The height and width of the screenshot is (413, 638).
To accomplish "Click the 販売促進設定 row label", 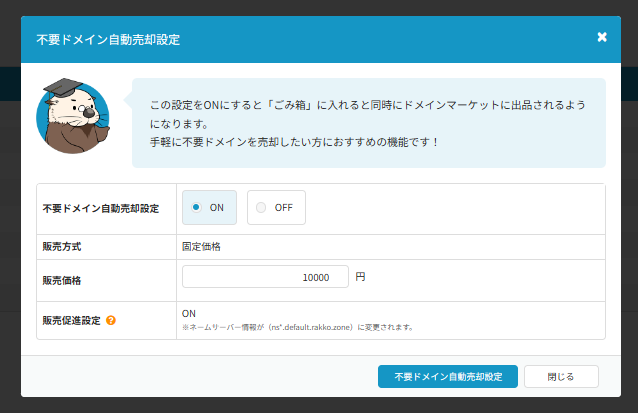I will [x=69, y=320].
